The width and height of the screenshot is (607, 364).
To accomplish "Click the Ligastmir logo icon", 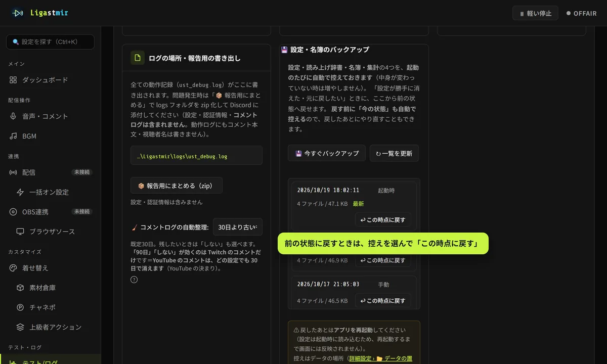I will click(x=18, y=13).
